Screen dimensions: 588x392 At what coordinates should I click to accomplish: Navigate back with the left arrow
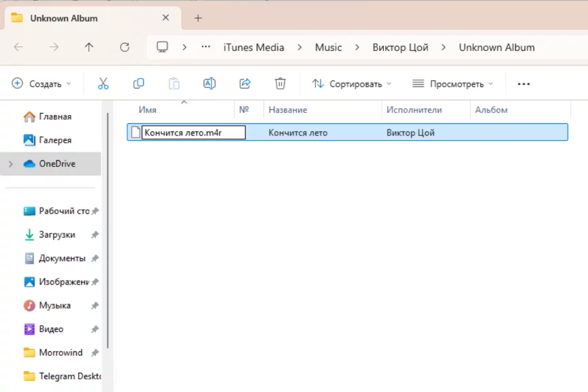point(18,47)
